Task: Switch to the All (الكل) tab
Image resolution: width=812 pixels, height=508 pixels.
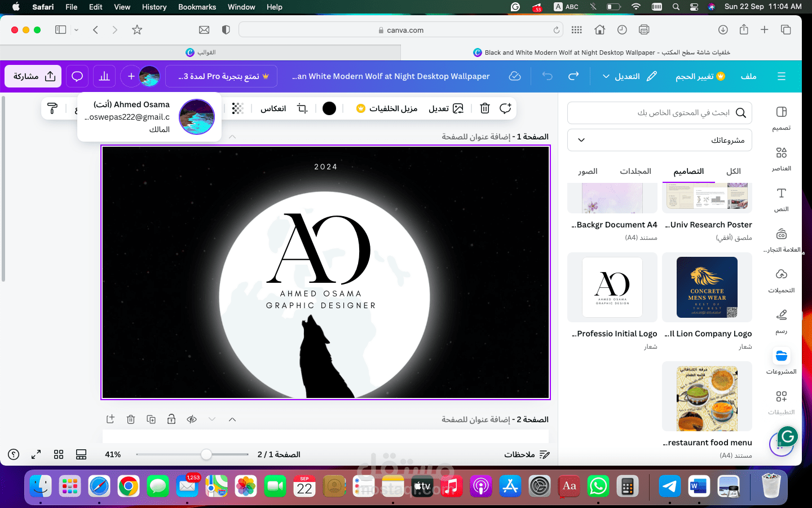Action: click(734, 171)
